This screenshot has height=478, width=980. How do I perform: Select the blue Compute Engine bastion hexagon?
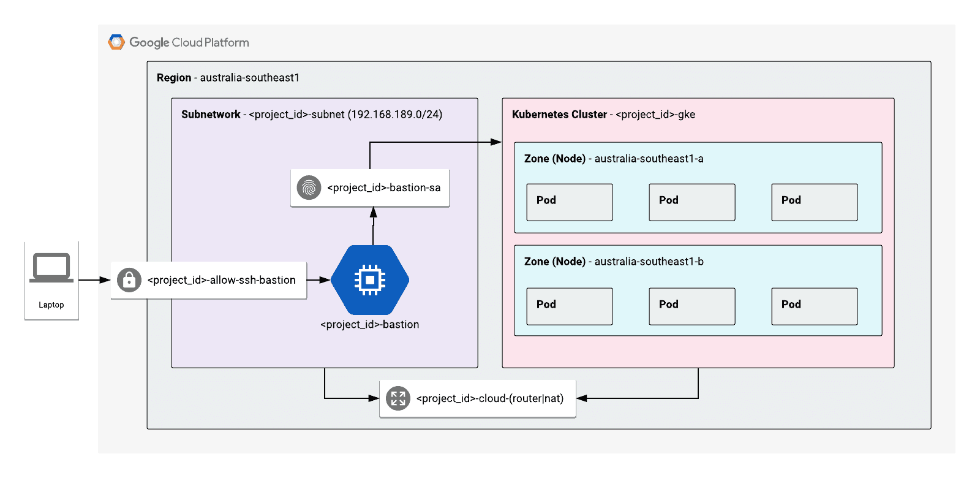tap(370, 280)
